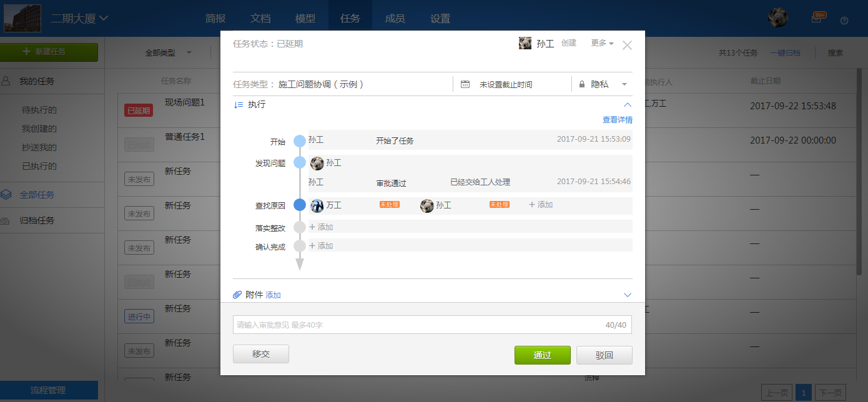Click the notification inbox icon with 99+ badge
The width and height of the screenshot is (868, 402).
(816, 19)
